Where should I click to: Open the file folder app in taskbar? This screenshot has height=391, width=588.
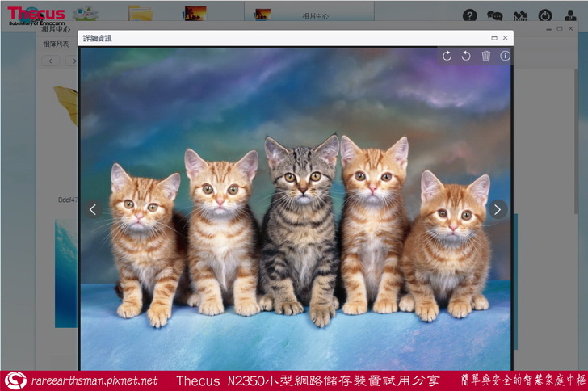(140, 14)
